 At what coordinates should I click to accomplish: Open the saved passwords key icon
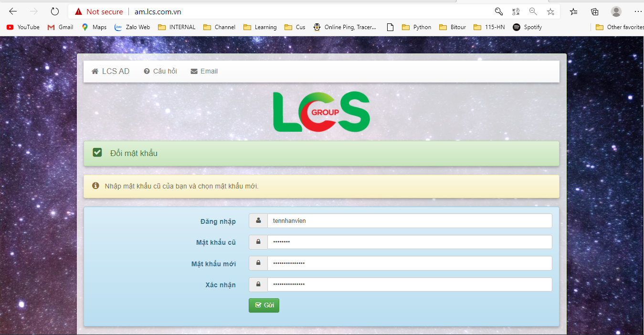[498, 11]
